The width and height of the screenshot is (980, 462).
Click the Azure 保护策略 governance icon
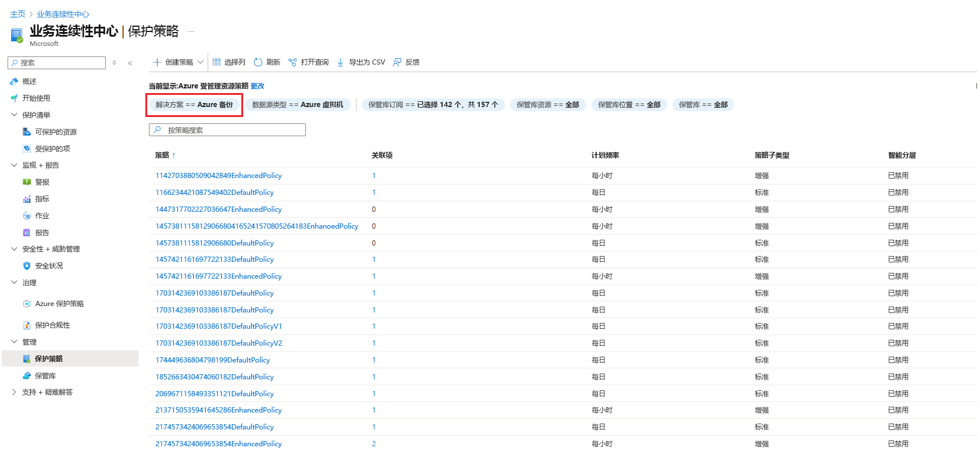coord(27,304)
